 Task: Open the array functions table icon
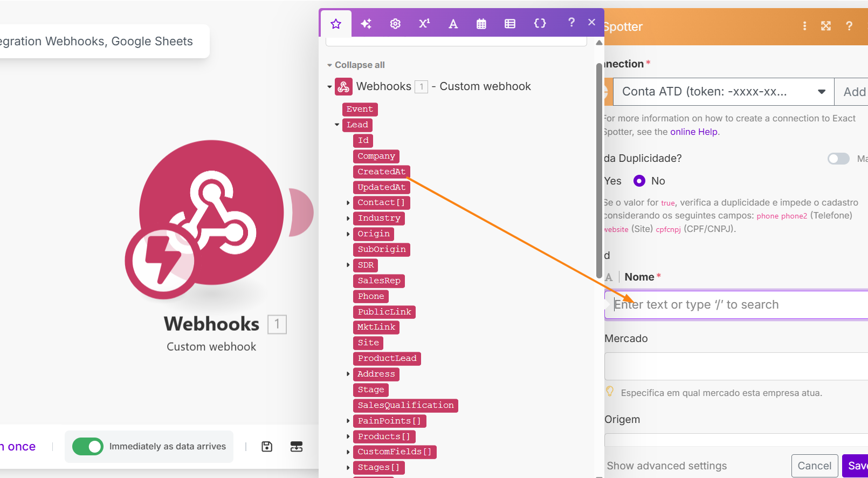pos(510,24)
